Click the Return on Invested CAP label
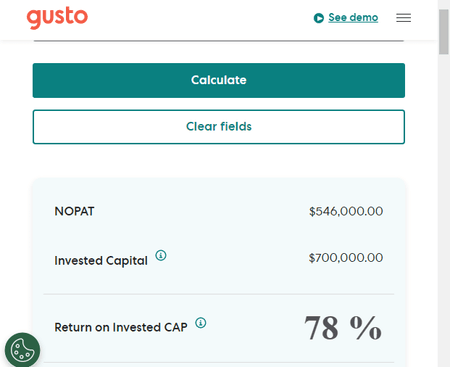Image resolution: width=450 pixels, height=367 pixels. [121, 327]
